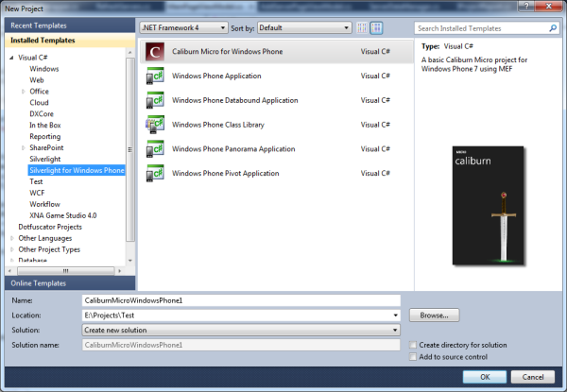
Task: Click the tree scroll up arrow
Action: click(x=130, y=53)
